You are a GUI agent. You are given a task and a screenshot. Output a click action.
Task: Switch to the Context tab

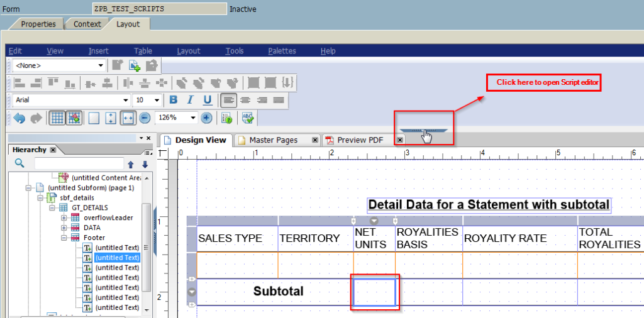tap(87, 25)
